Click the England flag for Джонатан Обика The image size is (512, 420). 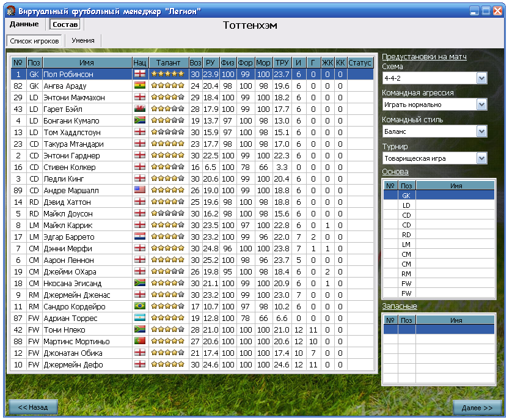[140, 352]
